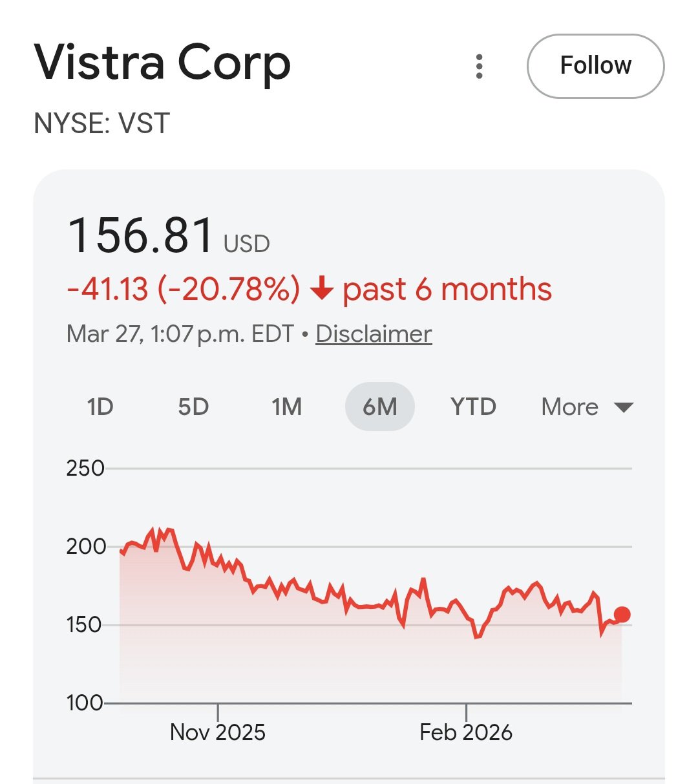Switch chart to 1D range
Screen dimensions: 698x784
100,407
